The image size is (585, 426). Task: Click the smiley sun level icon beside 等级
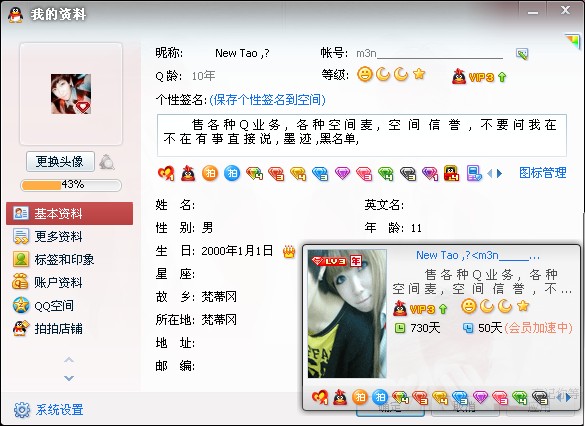pyautogui.click(x=365, y=74)
